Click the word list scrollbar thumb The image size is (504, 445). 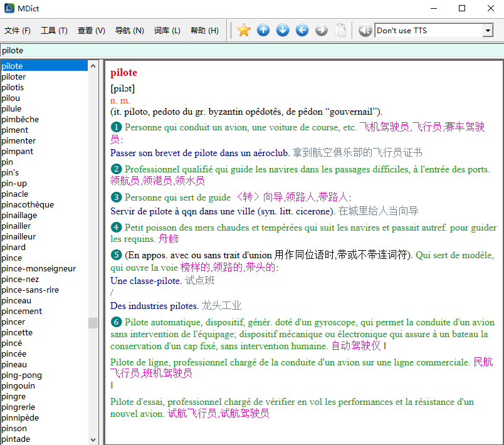click(93, 323)
